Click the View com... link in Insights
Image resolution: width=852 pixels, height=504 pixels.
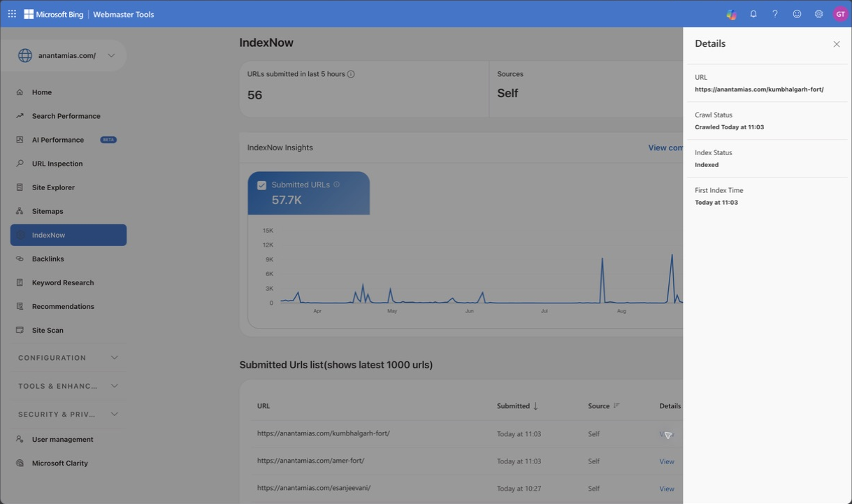(665, 147)
